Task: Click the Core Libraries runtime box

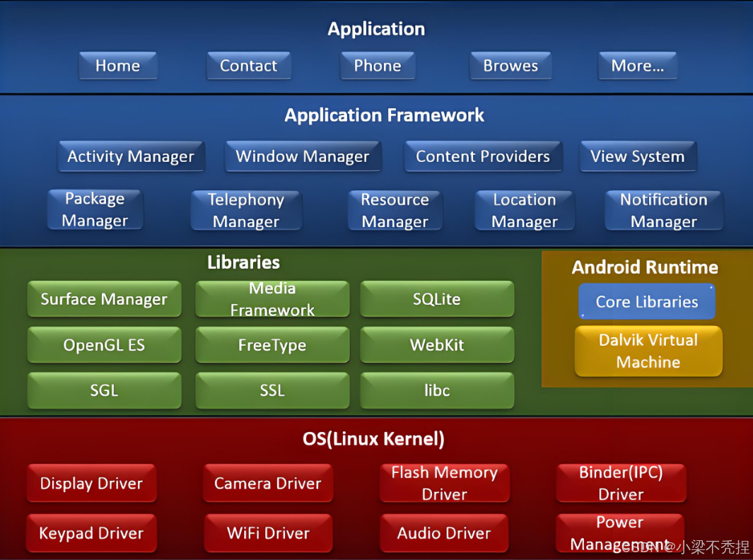Action: point(647,302)
